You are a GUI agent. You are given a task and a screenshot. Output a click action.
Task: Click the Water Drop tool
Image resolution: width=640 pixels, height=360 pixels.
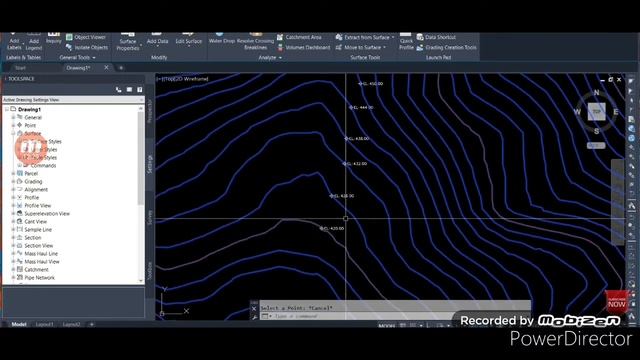[222, 38]
